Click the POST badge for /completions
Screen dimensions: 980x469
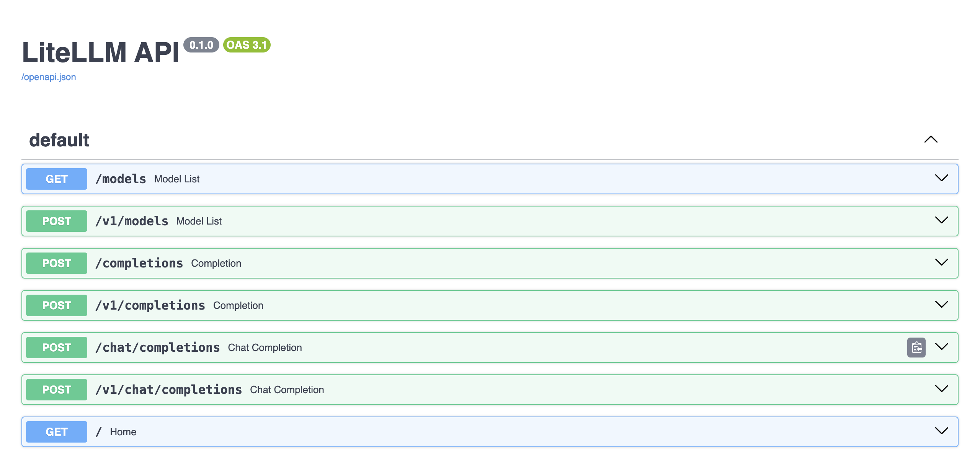(x=57, y=263)
